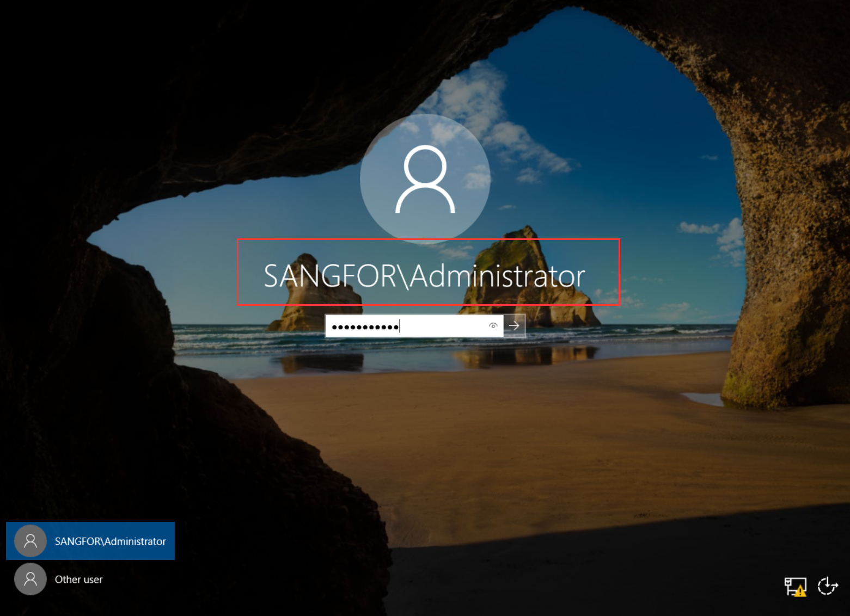The height and width of the screenshot is (616, 850).
Task: Click the avatar icon beside Other user
Action: click(30, 579)
